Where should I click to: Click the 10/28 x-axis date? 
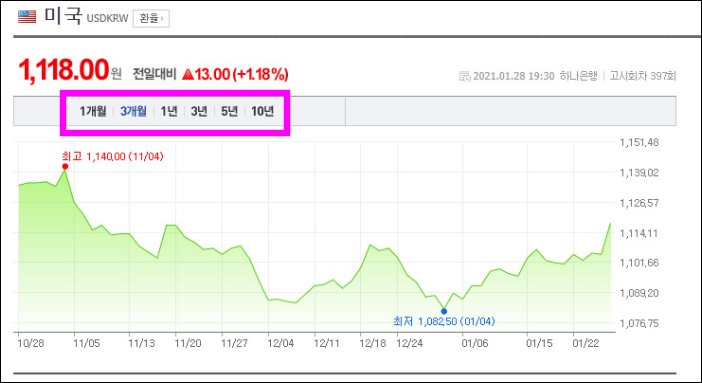click(x=31, y=343)
